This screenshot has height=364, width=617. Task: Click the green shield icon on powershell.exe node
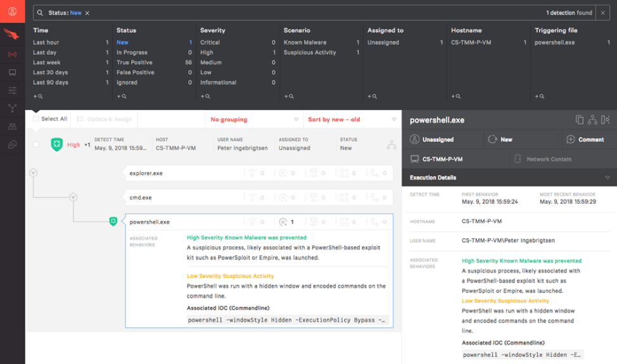pyautogui.click(x=113, y=221)
